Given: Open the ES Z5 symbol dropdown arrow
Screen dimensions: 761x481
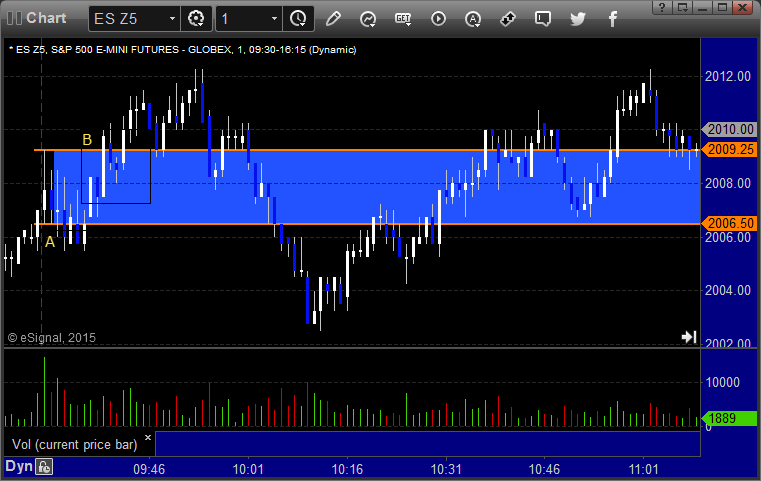Looking at the screenshot, I should pyautogui.click(x=172, y=19).
